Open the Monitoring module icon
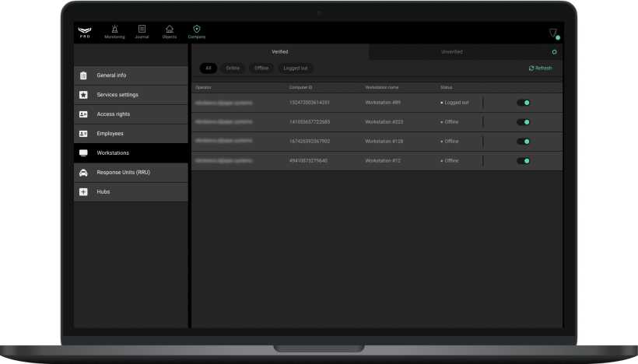This screenshot has height=364, width=638. pyautogui.click(x=114, y=30)
